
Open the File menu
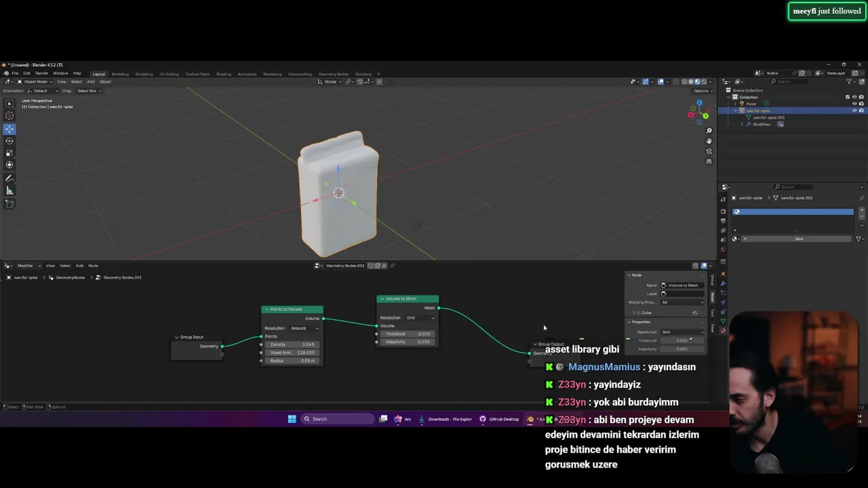click(x=15, y=74)
